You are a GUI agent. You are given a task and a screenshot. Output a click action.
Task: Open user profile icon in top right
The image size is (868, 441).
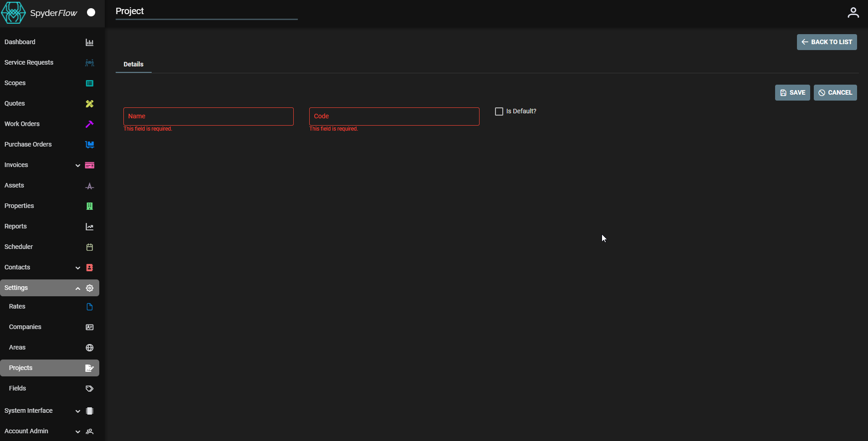853,13
